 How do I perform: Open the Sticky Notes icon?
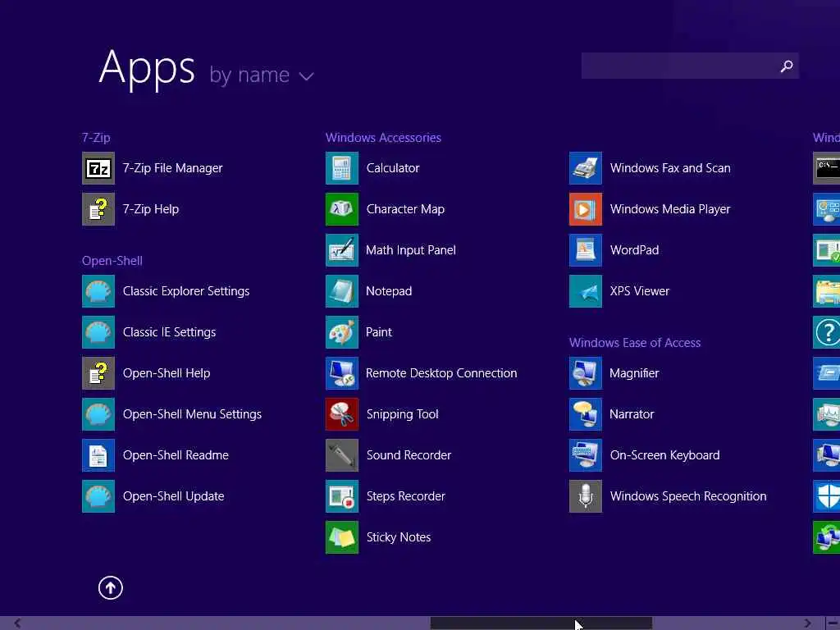click(342, 537)
